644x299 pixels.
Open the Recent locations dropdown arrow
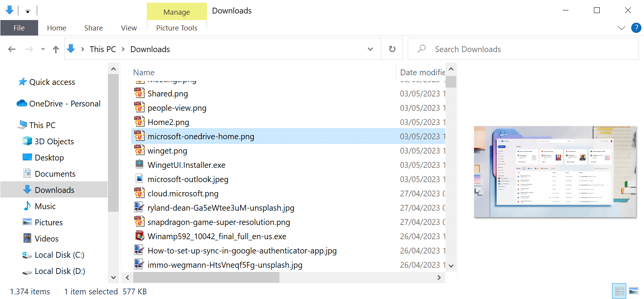pos(43,49)
